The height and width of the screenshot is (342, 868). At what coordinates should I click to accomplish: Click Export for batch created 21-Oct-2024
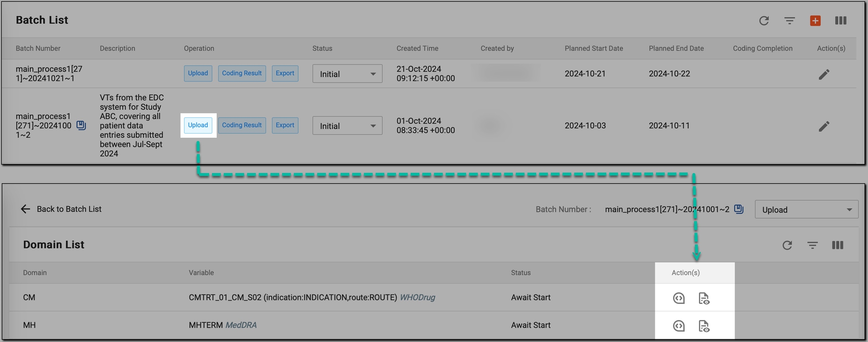(285, 74)
